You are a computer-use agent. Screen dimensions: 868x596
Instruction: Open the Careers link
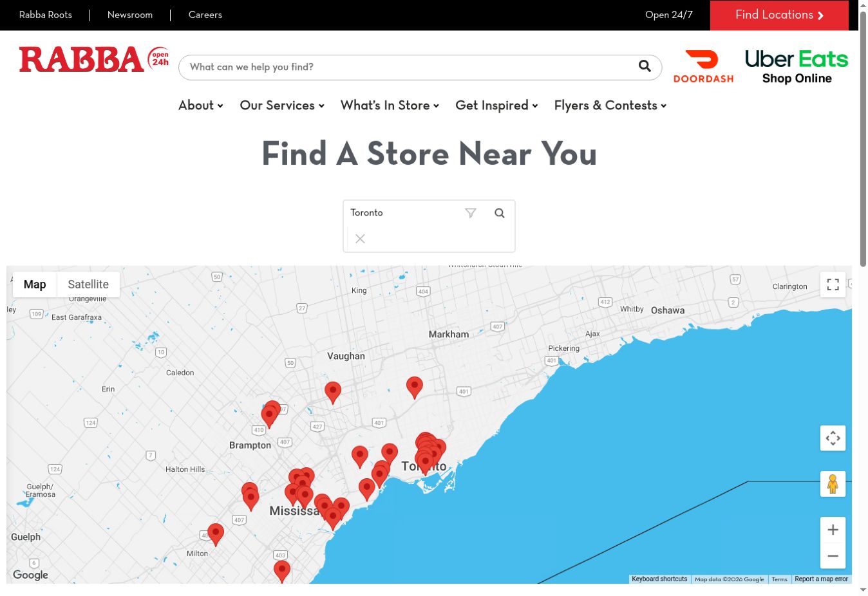point(205,15)
